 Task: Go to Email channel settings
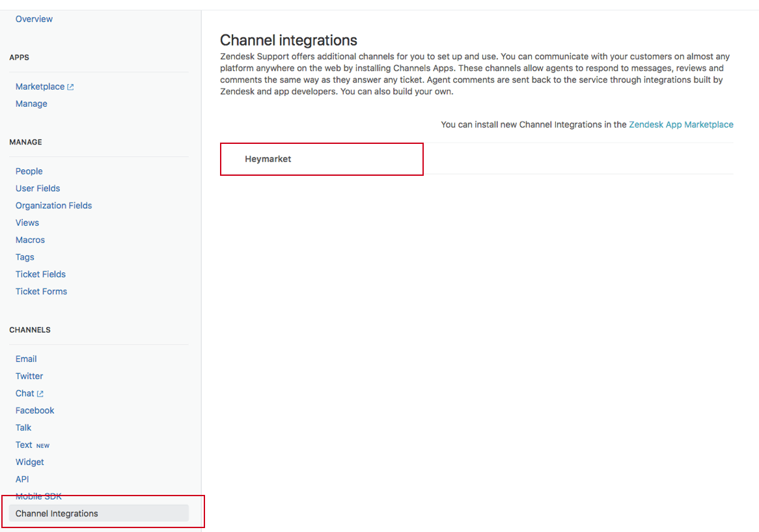(x=26, y=359)
